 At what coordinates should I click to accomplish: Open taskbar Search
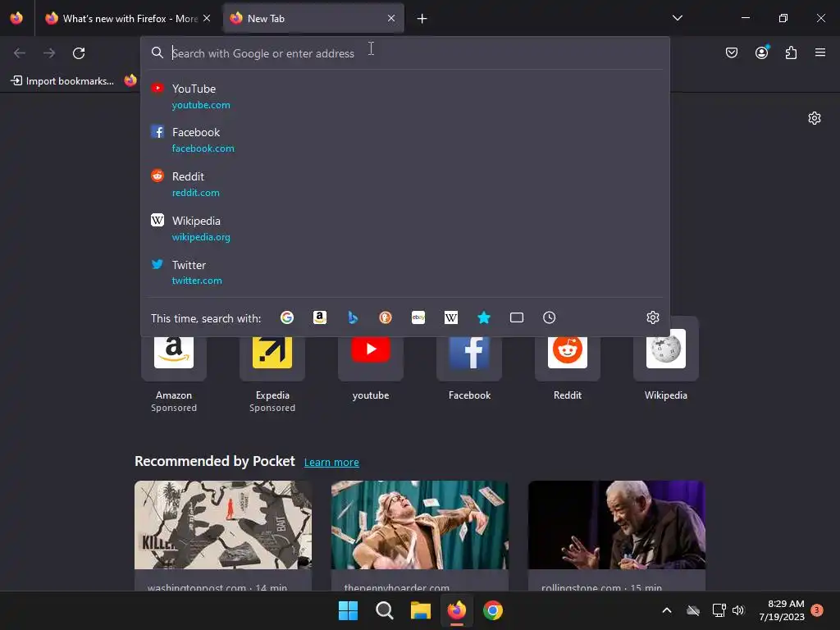[x=385, y=610]
